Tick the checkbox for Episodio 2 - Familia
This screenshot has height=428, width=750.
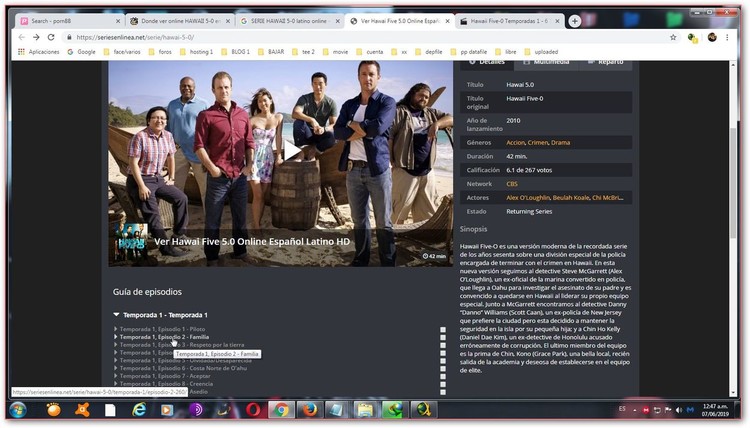point(443,337)
